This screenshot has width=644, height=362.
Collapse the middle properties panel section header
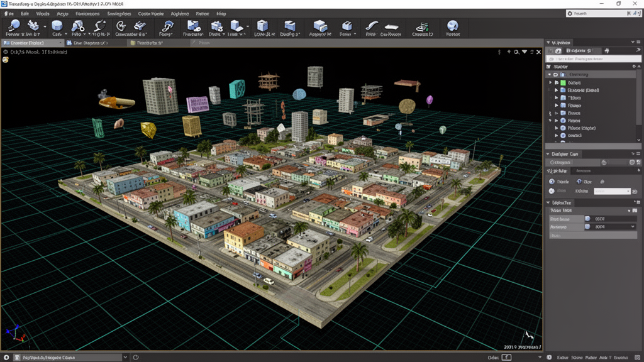[548, 154]
